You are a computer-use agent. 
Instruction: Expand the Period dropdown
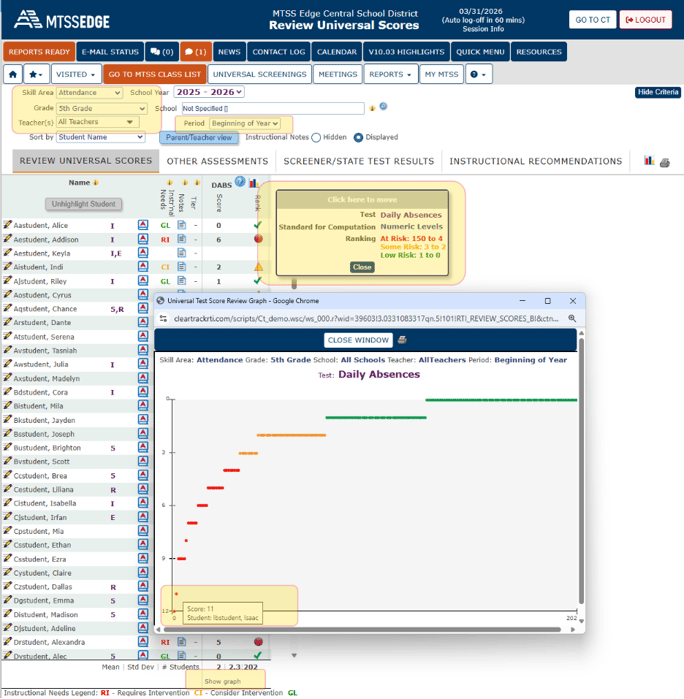245,123
